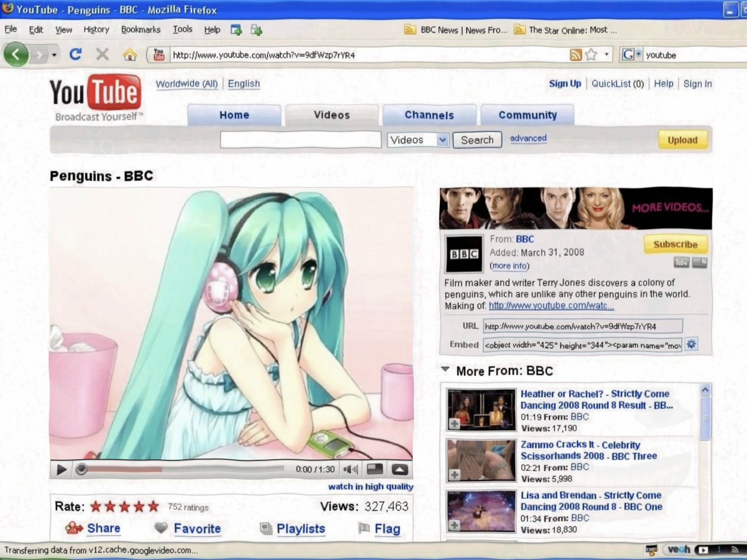Viewport: 747px width, 560px height.
Task: Click the Share icon below the video
Action: [74, 529]
